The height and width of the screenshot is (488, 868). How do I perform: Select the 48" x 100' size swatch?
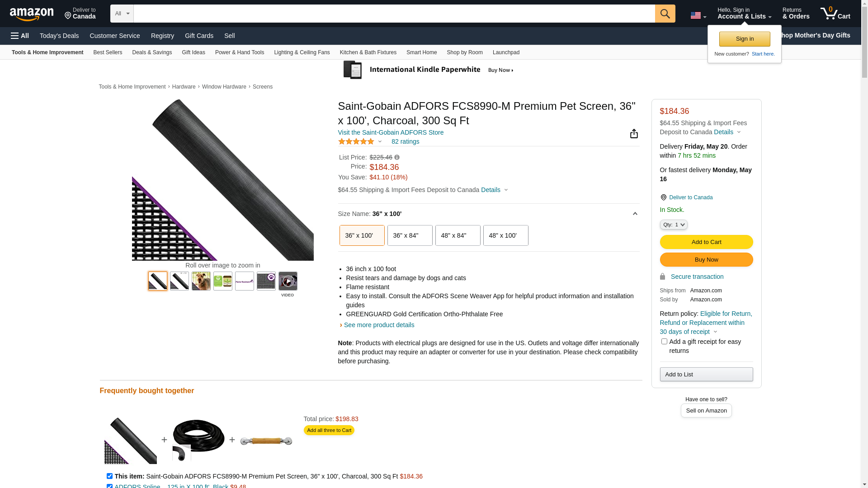pyautogui.click(x=505, y=235)
